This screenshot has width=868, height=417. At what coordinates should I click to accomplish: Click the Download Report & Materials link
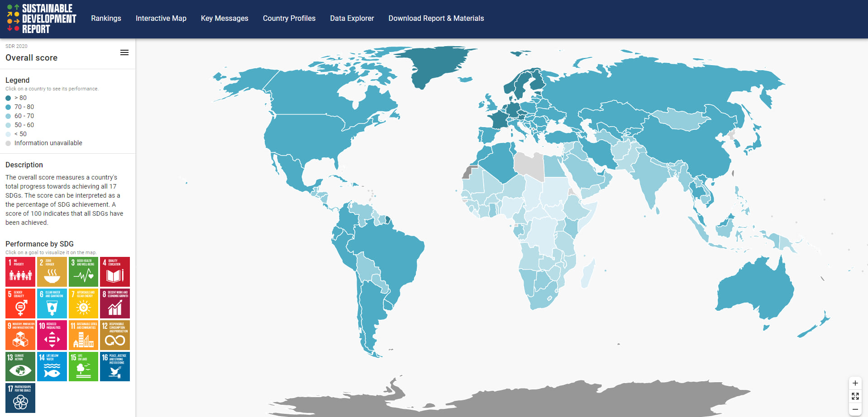click(435, 18)
